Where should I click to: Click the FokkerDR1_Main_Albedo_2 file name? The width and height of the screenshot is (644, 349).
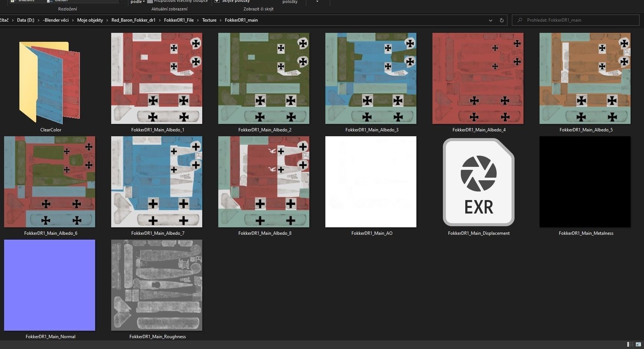tap(265, 130)
